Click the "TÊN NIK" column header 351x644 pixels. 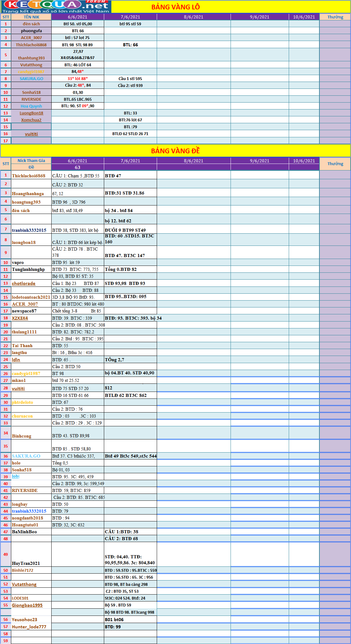click(x=31, y=17)
